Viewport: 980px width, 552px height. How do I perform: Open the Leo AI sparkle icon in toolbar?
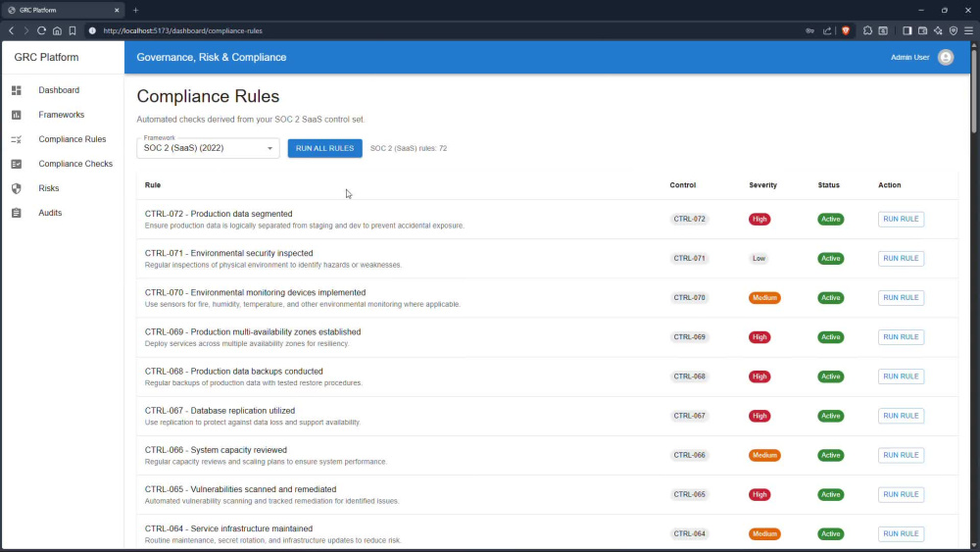pos(938,30)
